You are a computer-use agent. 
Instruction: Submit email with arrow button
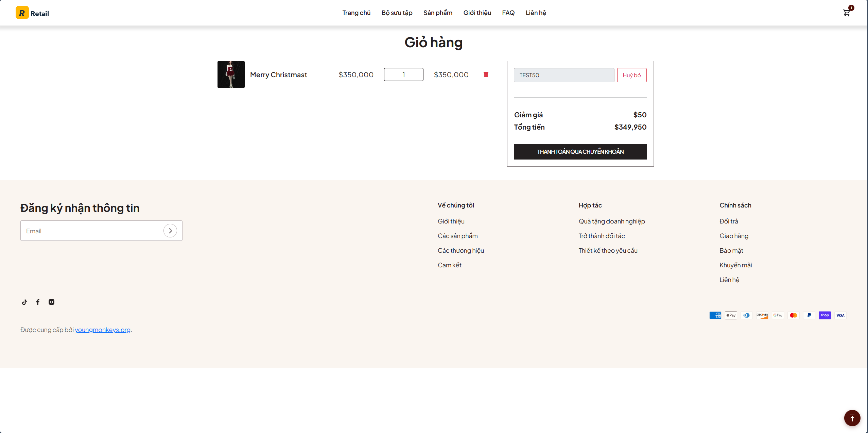point(170,231)
